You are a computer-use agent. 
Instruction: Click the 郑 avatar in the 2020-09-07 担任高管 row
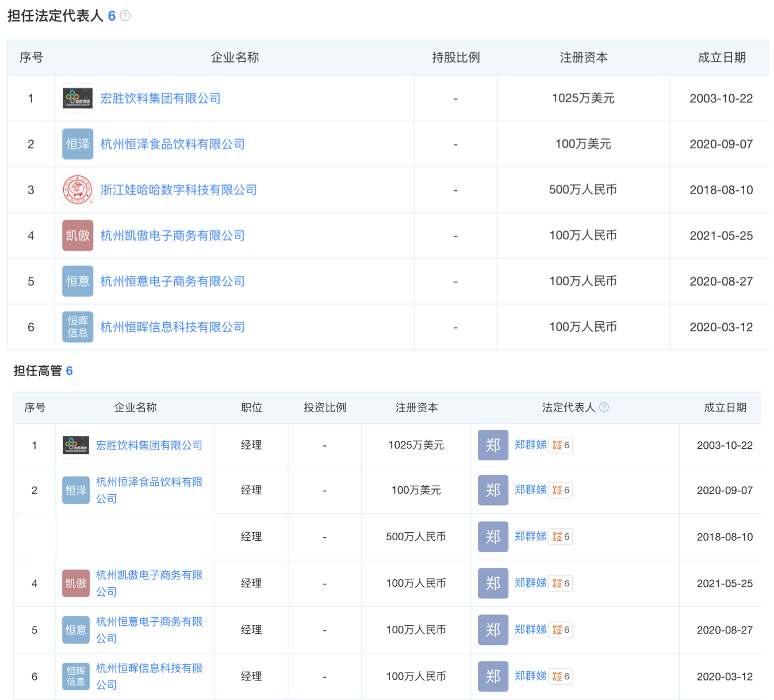pos(493,490)
